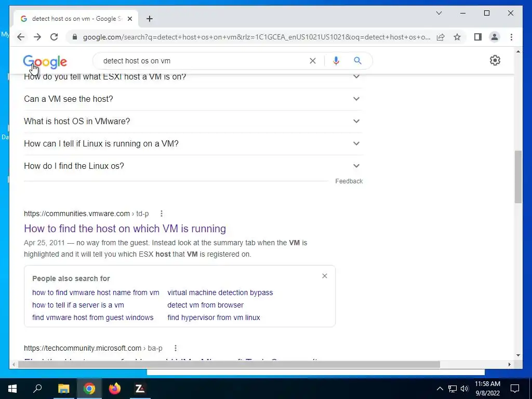Click the scroll-up arrow of the page
The height and width of the screenshot is (399, 532).
point(518,51)
